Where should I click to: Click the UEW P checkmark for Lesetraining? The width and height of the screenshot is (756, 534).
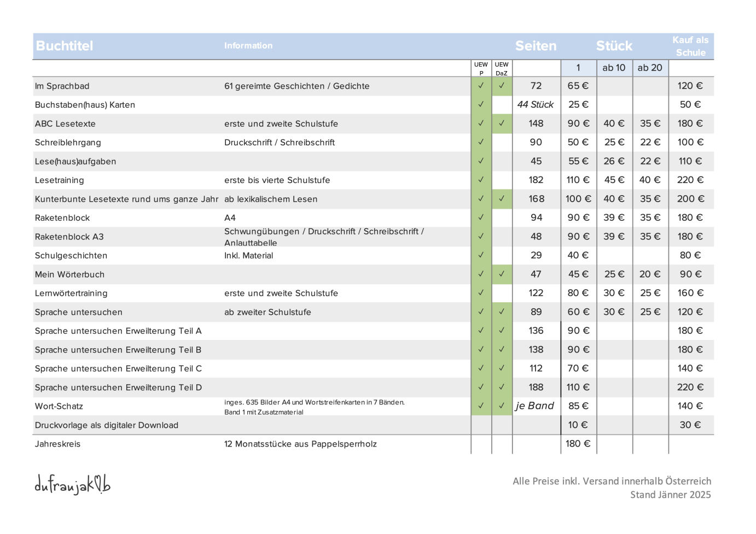pyautogui.click(x=481, y=180)
